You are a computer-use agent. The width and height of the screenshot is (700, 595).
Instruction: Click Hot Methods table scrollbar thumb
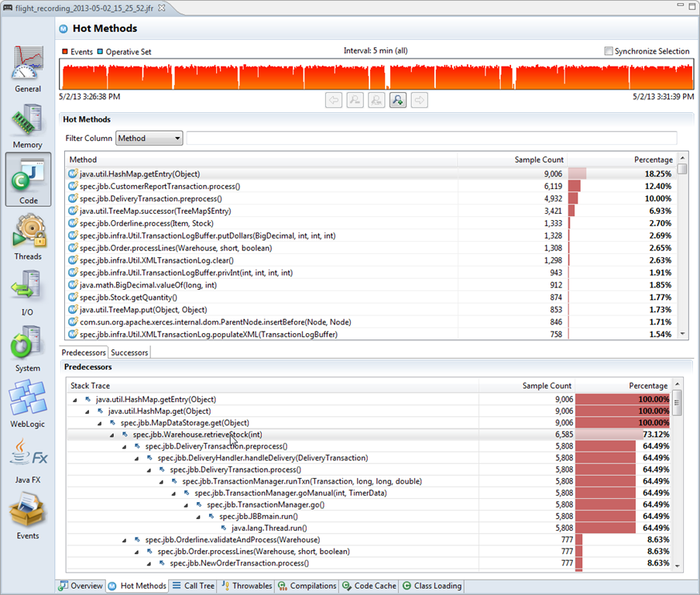click(682, 169)
